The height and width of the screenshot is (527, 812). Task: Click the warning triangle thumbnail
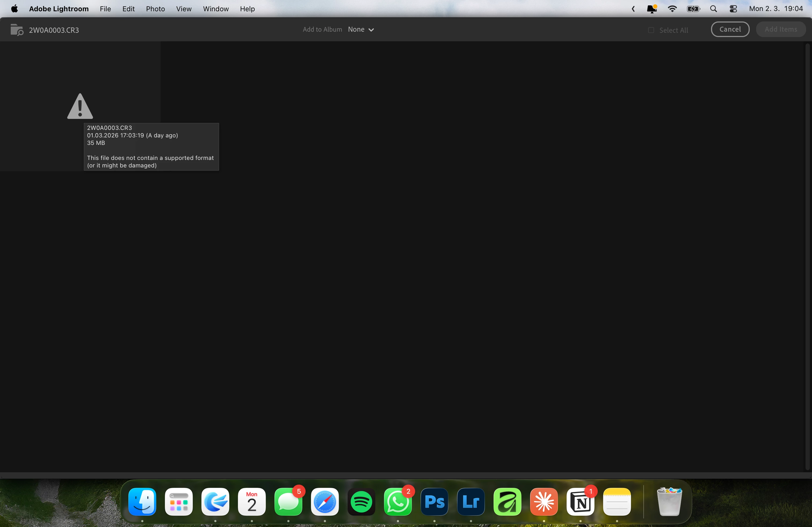(x=80, y=106)
